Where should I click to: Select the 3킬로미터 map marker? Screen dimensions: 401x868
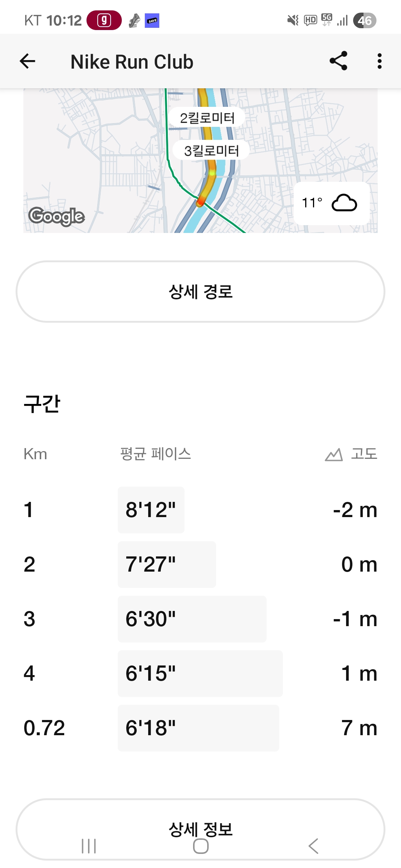tap(211, 150)
